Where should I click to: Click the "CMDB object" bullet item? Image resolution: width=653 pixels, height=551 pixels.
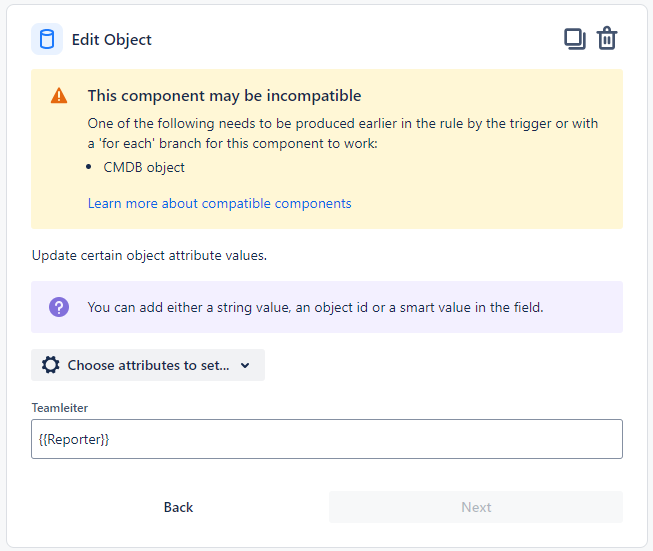(x=144, y=167)
